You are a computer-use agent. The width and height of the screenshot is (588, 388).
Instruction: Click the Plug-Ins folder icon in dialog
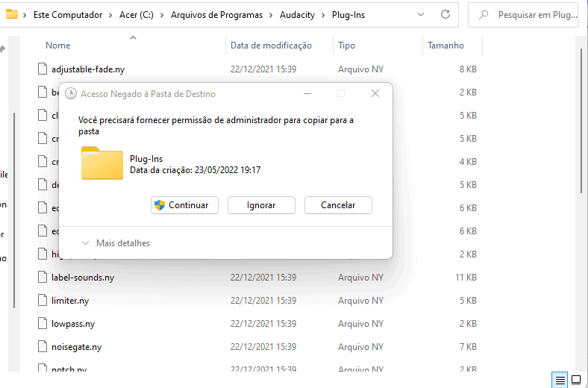(102, 163)
